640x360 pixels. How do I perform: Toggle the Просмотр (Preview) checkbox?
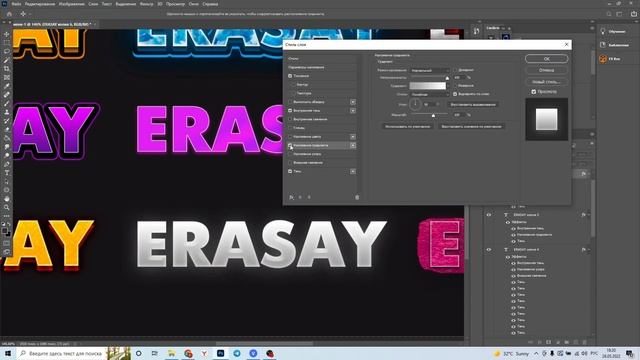533,92
